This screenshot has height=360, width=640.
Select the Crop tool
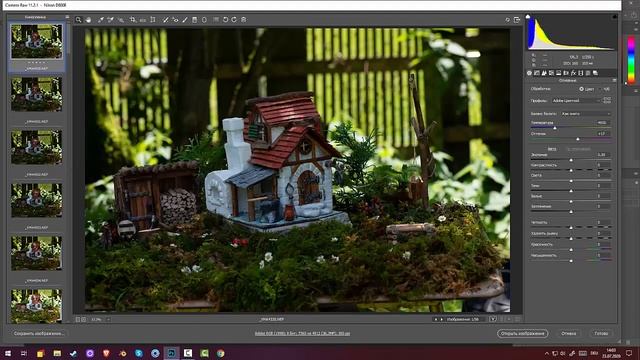click(x=133, y=20)
